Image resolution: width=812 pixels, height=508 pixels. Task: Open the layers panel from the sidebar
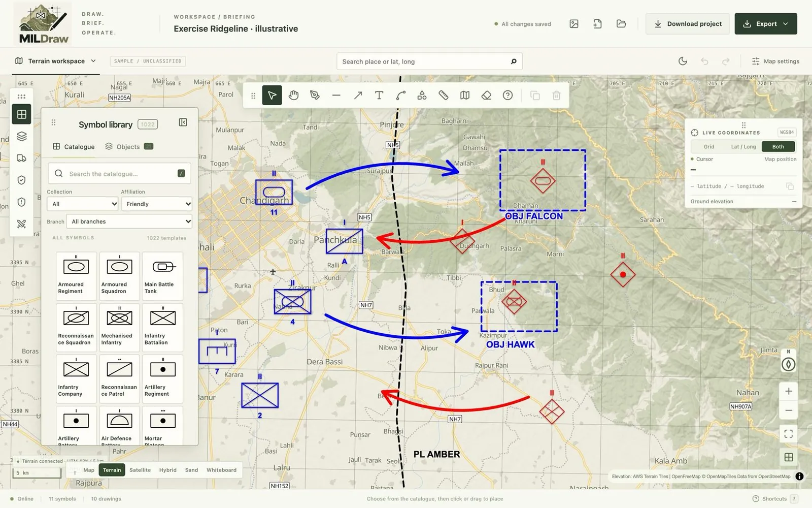tap(21, 136)
